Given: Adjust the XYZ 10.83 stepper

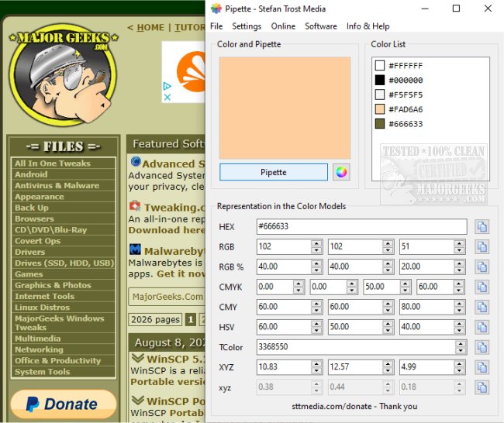Looking at the screenshot, I should pyautogui.click(x=316, y=367).
